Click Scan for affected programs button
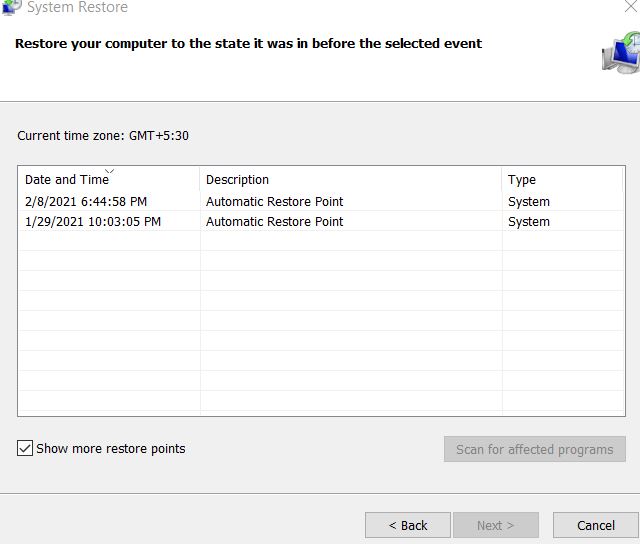This screenshot has width=640, height=544. coord(535,449)
